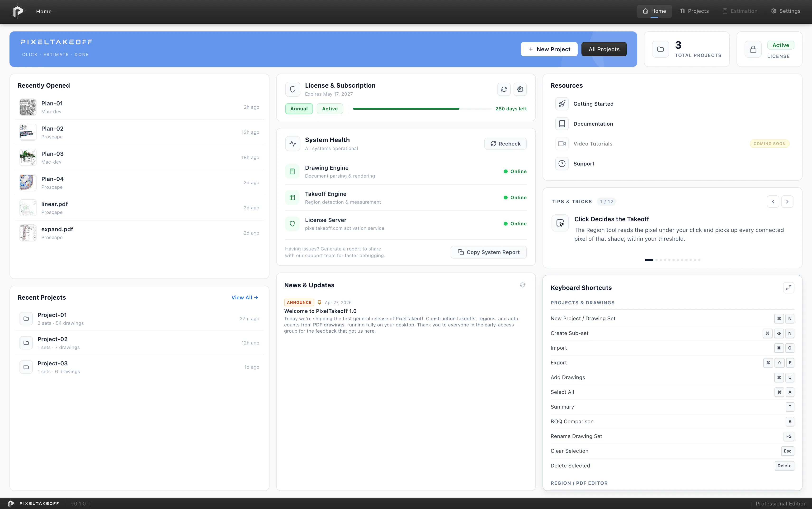This screenshot has height=509, width=812.
Task: Click the License Server shield icon
Action: pyautogui.click(x=292, y=224)
